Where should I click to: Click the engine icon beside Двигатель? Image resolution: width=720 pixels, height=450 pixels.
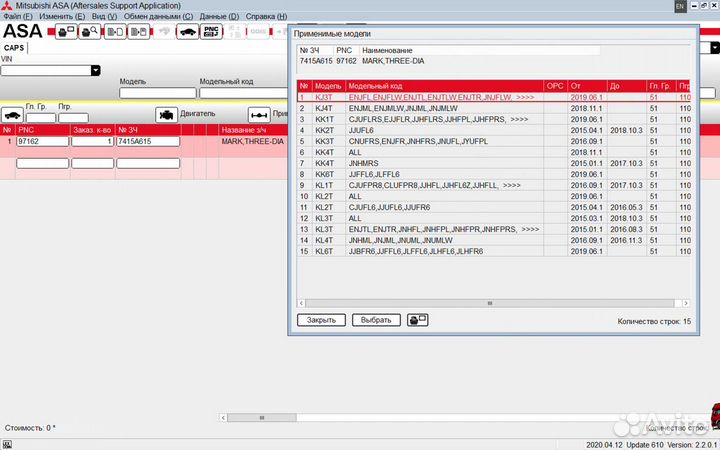166,115
